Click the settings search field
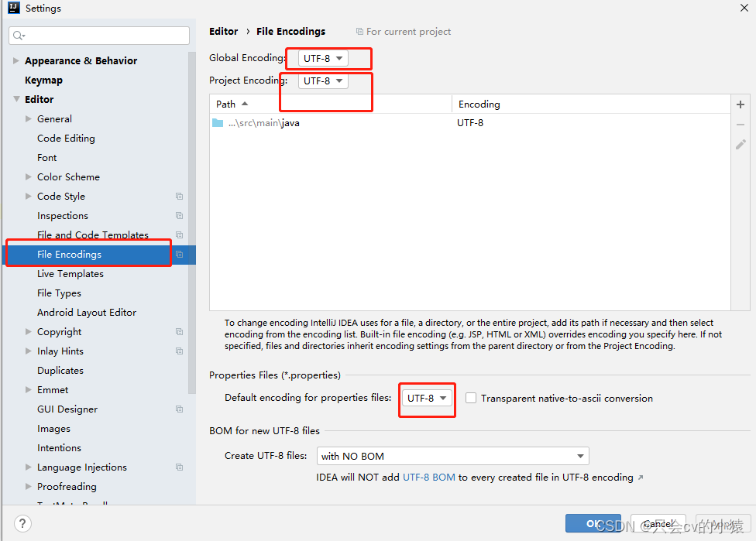This screenshot has width=756, height=541. [x=99, y=35]
